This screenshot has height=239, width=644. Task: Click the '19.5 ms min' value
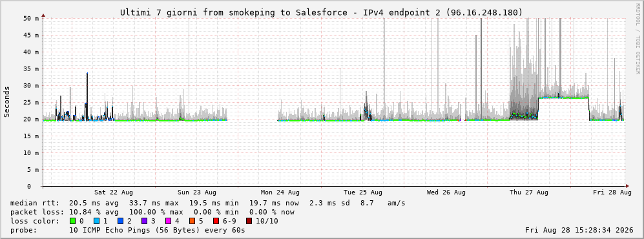[214, 203]
